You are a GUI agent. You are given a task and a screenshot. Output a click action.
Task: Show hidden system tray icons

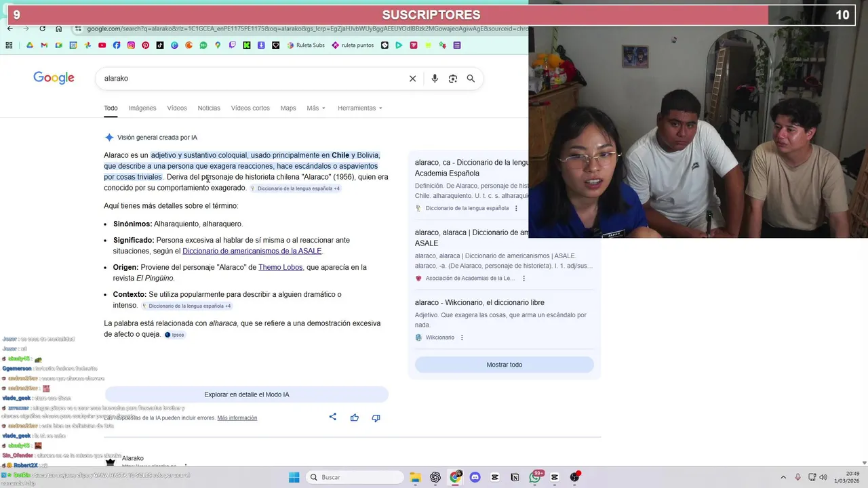tap(783, 477)
